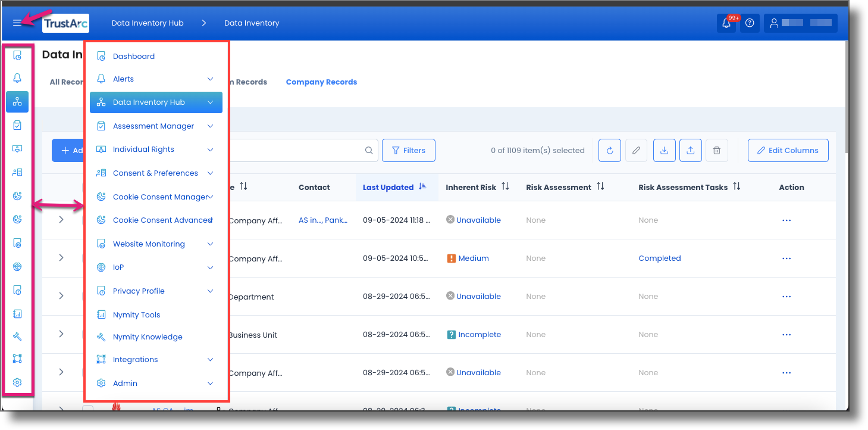Image resolution: width=868 pixels, height=430 pixels.
Task: Click Assessment Manager icon in collapsed icon rail
Action: 17,125
